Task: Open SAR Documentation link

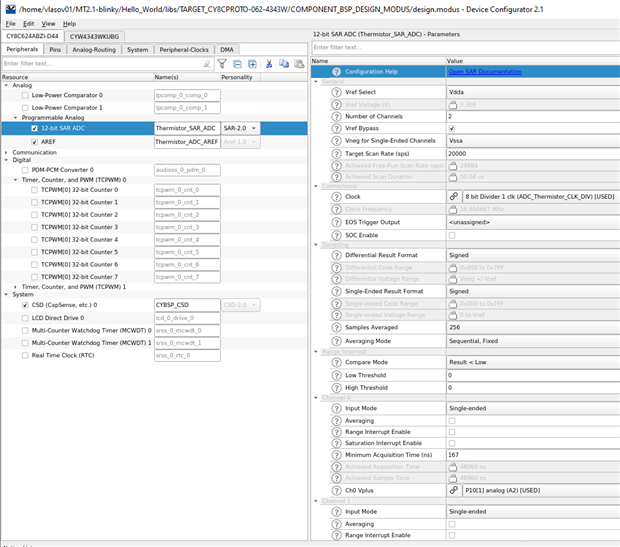Action: point(485,72)
